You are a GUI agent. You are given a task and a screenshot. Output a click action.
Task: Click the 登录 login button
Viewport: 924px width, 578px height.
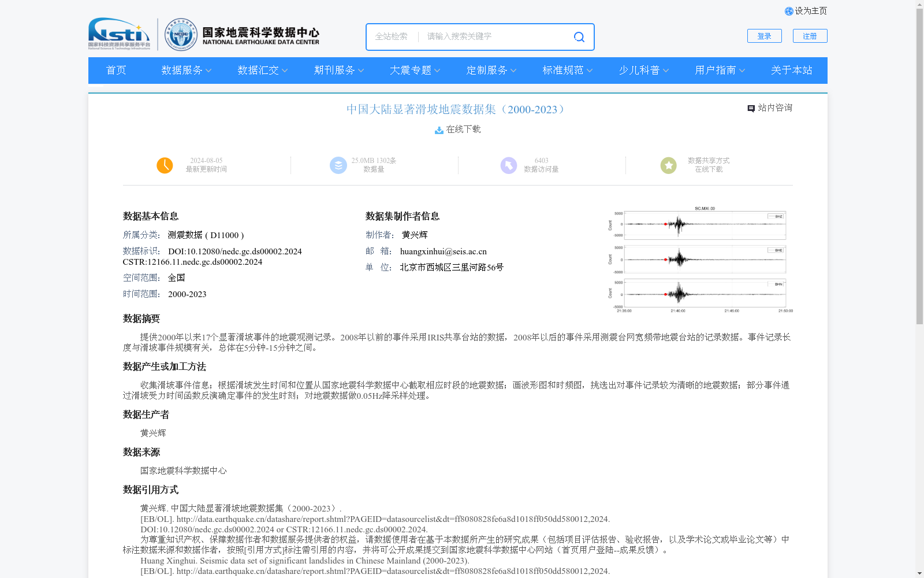pos(765,36)
